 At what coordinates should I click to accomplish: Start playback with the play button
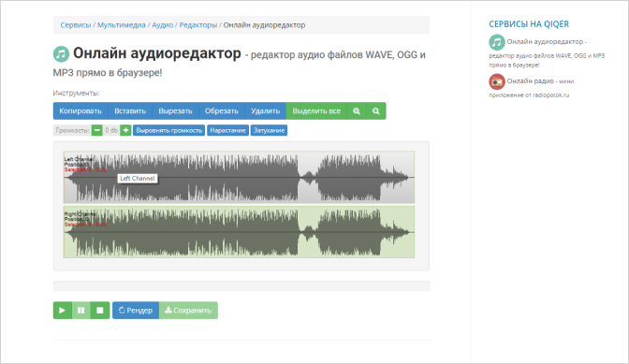point(62,311)
